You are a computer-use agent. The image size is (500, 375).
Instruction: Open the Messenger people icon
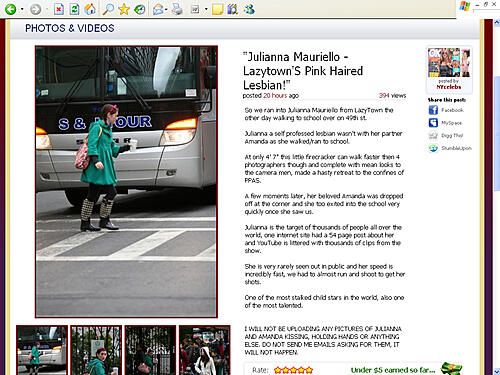click(x=249, y=9)
